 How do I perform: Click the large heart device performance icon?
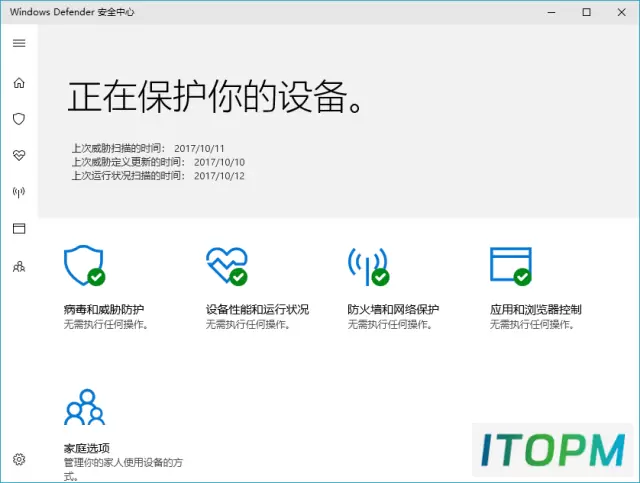[x=227, y=266]
